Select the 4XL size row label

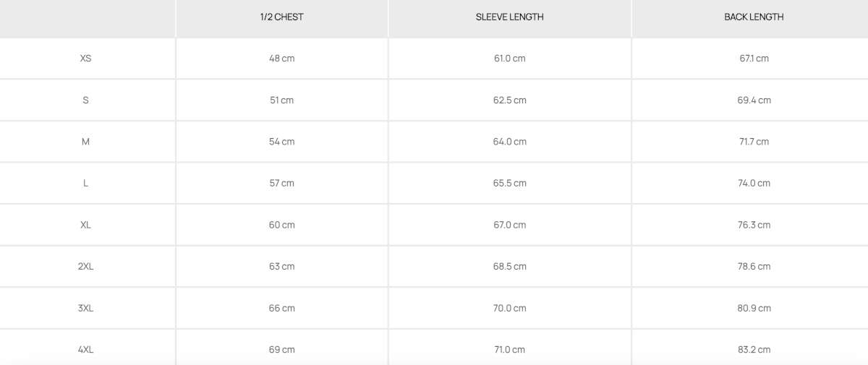85,349
